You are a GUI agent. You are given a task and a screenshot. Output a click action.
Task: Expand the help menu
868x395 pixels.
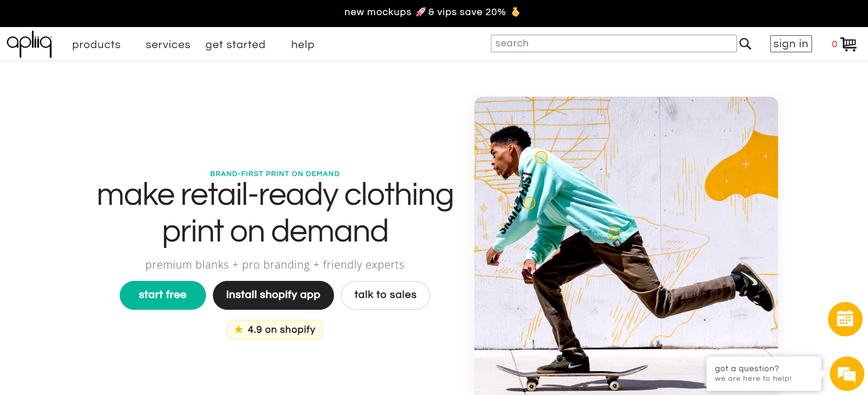[x=303, y=44]
